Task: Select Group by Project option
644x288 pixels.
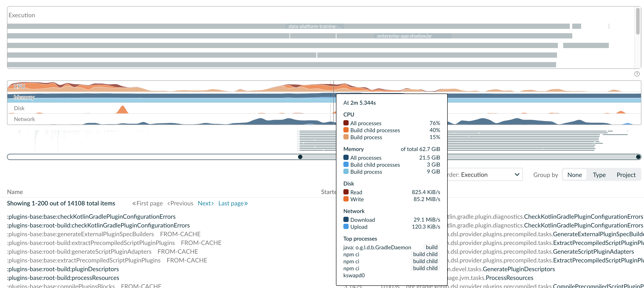Action: [626, 175]
